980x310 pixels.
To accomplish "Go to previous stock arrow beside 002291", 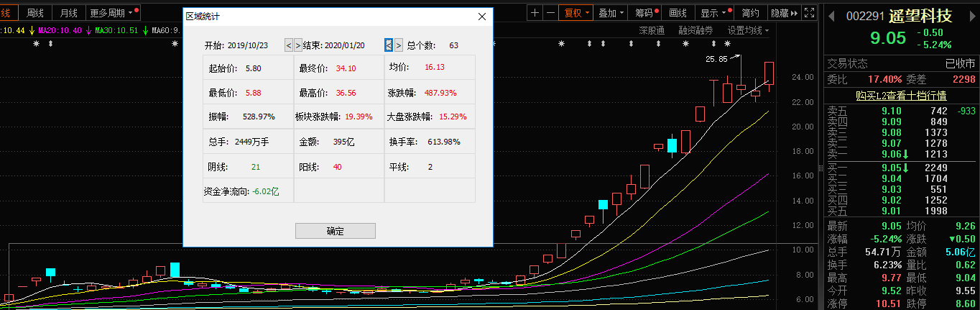I will coord(832,16).
